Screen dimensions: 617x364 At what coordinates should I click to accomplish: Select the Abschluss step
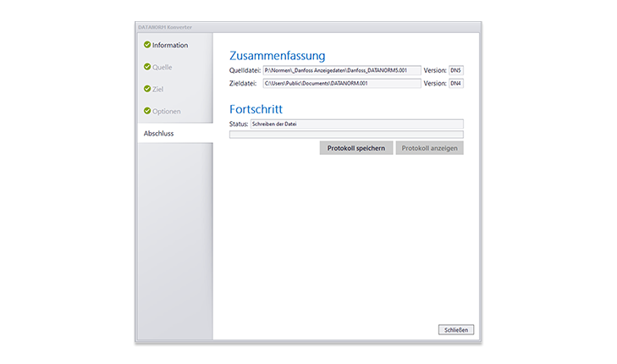(175, 133)
